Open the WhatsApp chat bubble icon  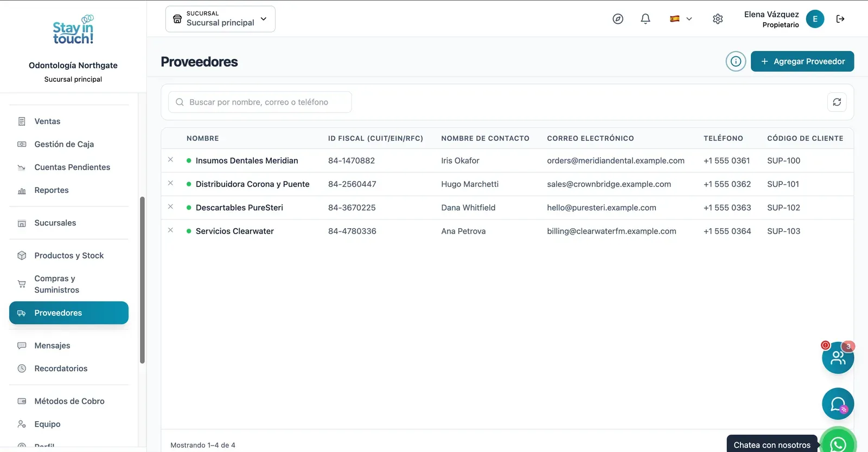pyautogui.click(x=838, y=443)
